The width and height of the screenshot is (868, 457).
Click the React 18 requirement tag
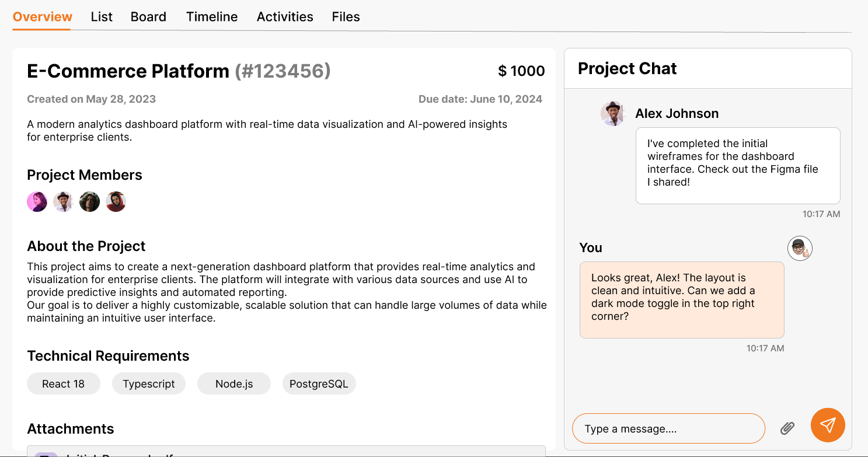tap(64, 383)
